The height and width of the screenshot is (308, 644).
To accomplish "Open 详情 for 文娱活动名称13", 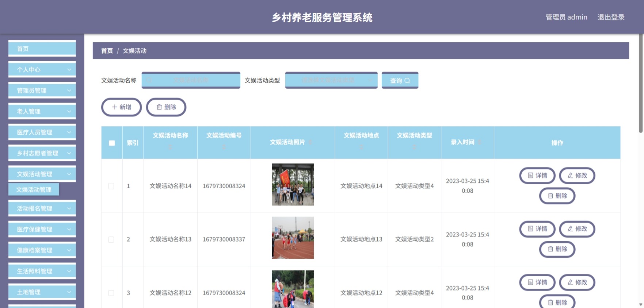I will pos(537,229).
